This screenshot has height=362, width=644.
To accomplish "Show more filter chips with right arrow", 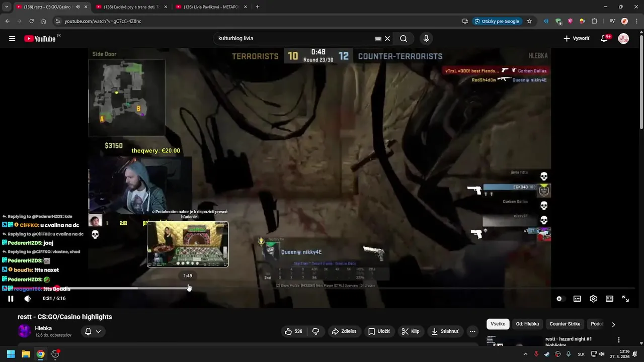I will pyautogui.click(x=613, y=324).
